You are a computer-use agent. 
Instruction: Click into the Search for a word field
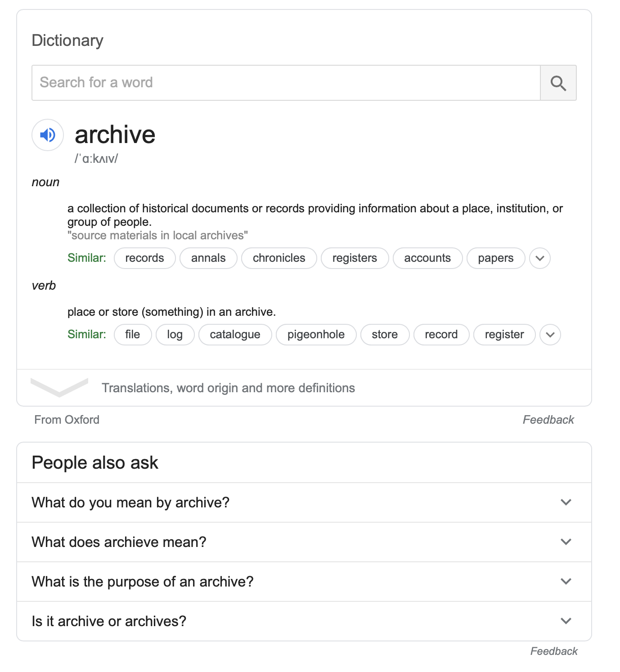(286, 83)
